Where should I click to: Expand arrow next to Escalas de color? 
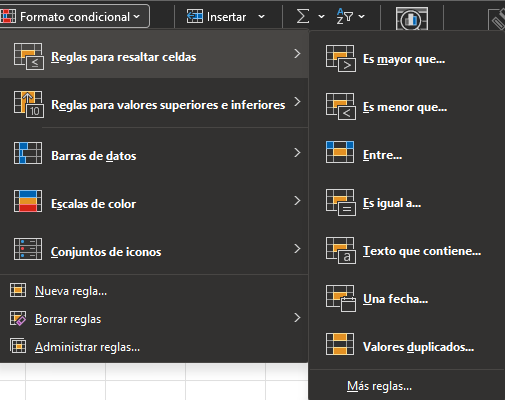point(297,201)
